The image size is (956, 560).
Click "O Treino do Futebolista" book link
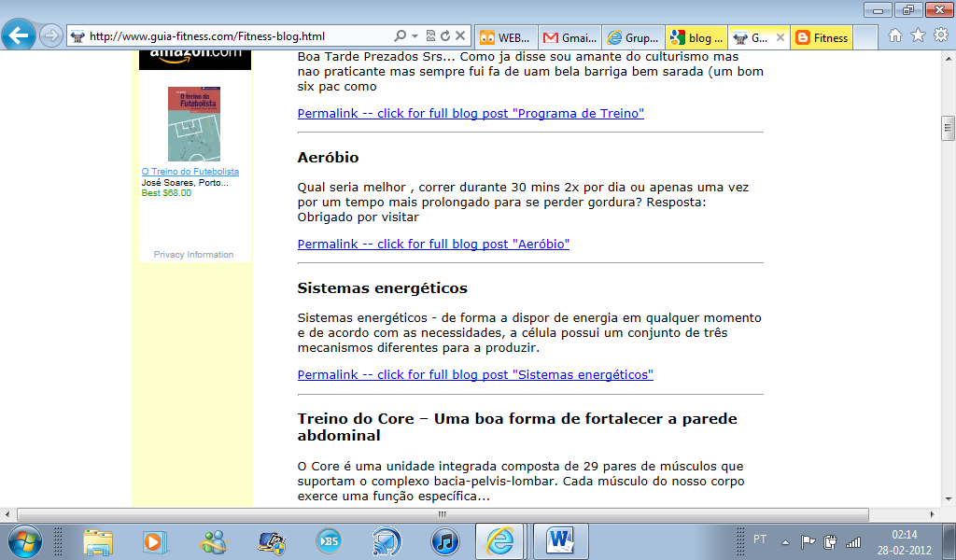coord(190,172)
